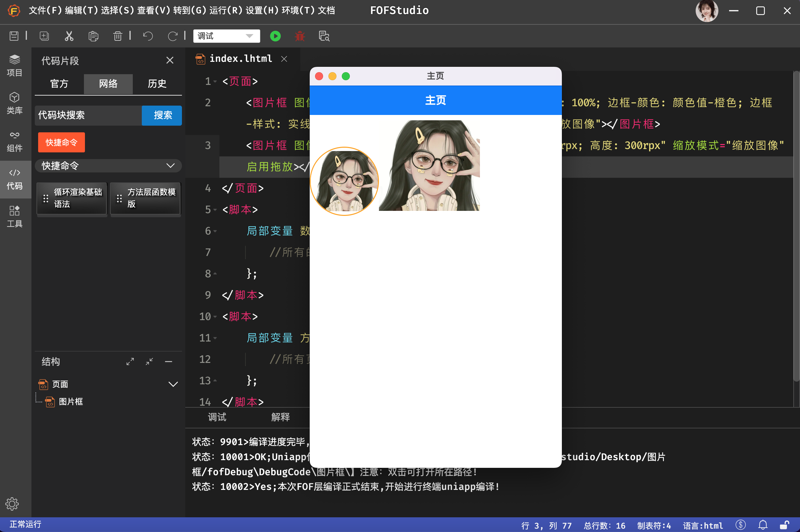Click fold marker at line 8
Image resolution: width=800 pixels, height=532 pixels.
pyautogui.click(x=215, y=274)
